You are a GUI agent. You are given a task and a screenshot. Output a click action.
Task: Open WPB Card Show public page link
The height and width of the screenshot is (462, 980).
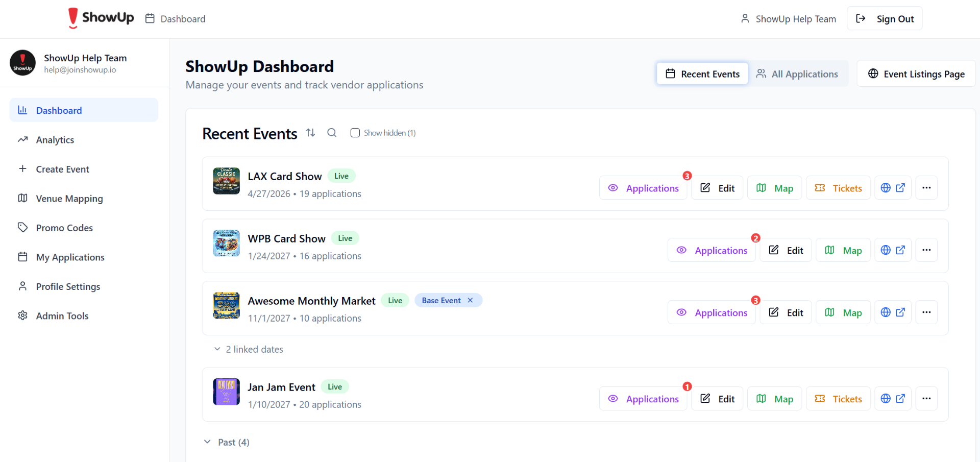(x=893, y=250)
